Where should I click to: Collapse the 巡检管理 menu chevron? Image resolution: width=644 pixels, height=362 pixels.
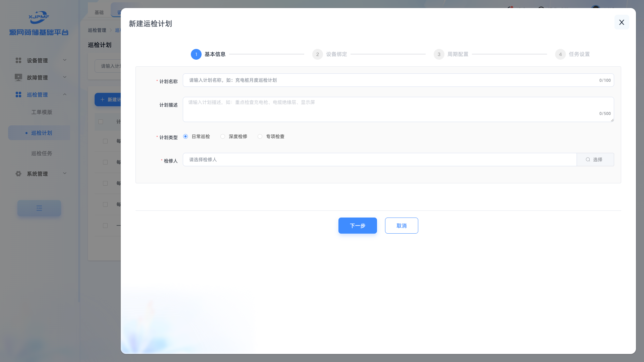click(65, 95)
